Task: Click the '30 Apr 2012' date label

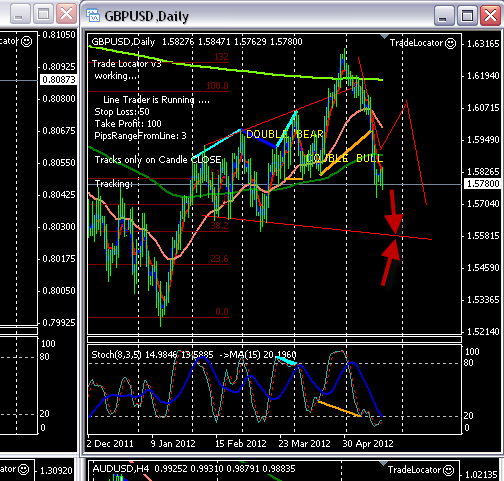Action: [368, 444]
